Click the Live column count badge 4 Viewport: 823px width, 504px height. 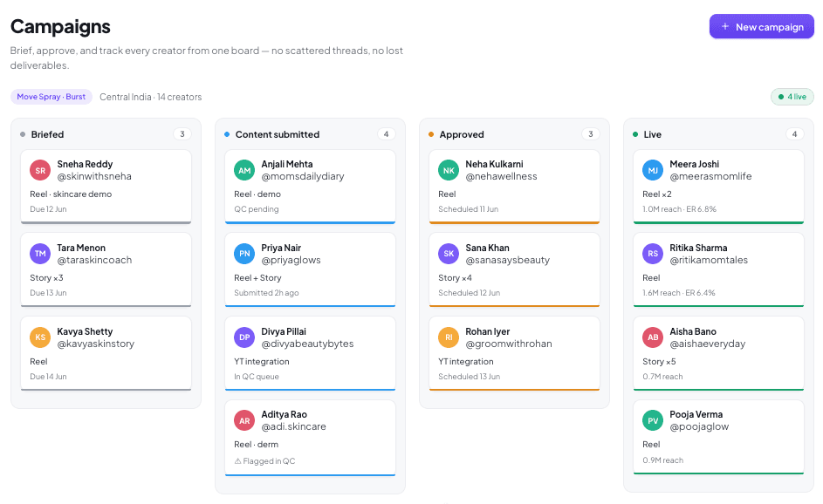795,134
